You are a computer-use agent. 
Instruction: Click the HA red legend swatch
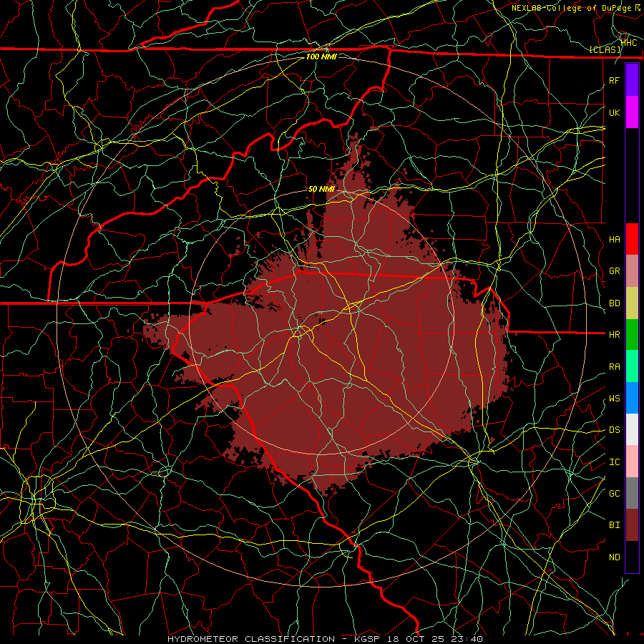(x=632, y=239)
